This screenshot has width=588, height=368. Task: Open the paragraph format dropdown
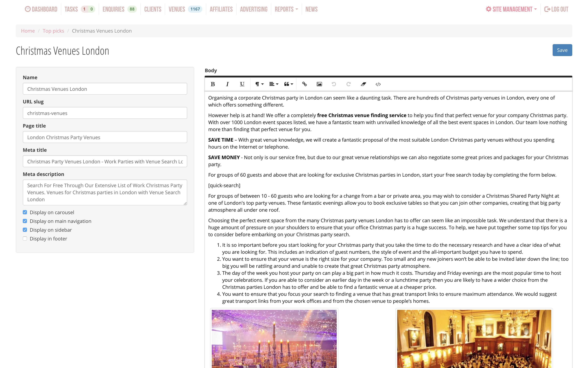point(259,84)
